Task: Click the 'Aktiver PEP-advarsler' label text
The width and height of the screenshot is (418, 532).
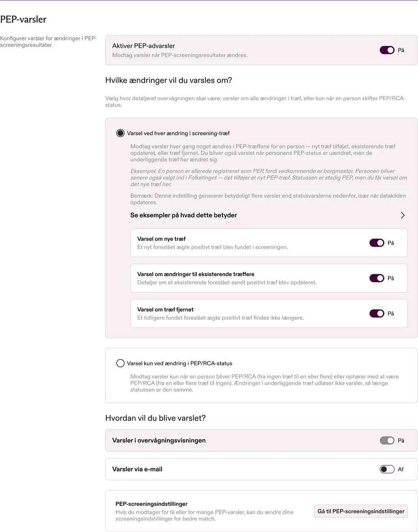Action: [143, 46]
